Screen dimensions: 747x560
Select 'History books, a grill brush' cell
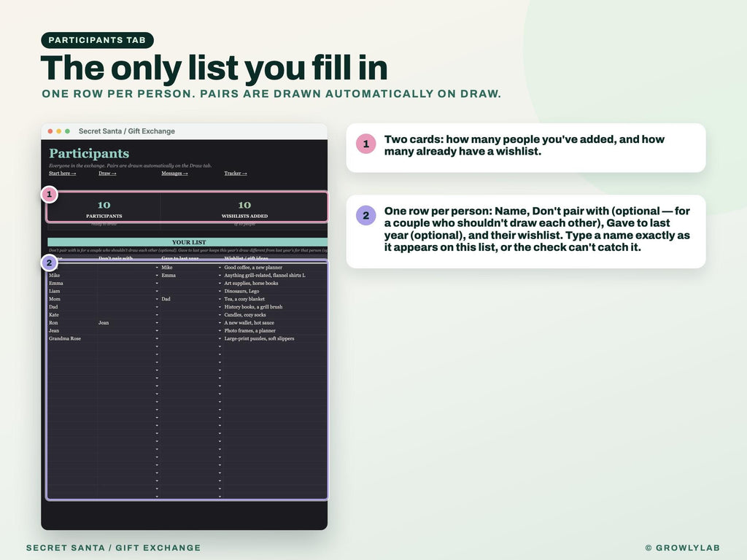point(275,307)
